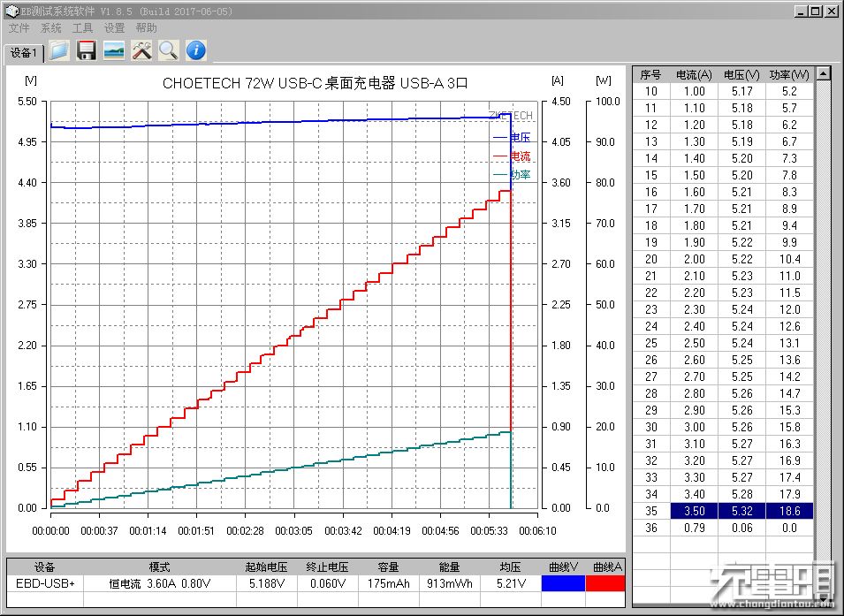The height and width of the screenshot is (616, 844).
Task: Click the scroll up arrow of data table
Action: click(823, 73)
